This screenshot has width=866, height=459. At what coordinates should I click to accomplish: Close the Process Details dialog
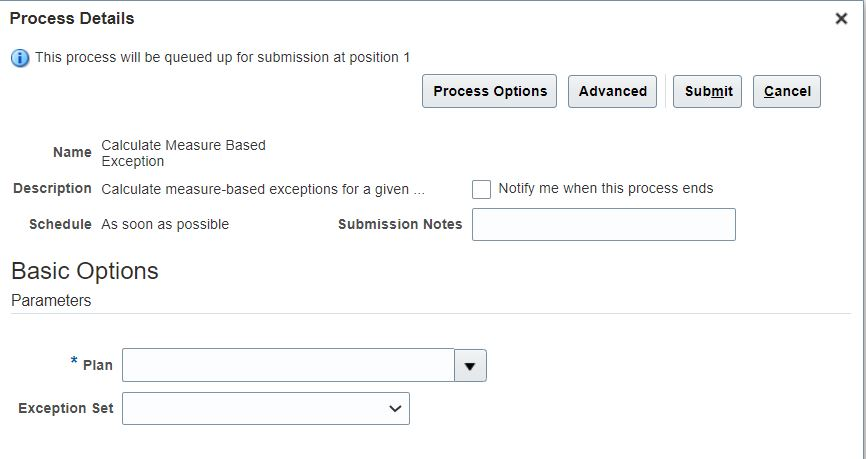[x=841, y=19]
